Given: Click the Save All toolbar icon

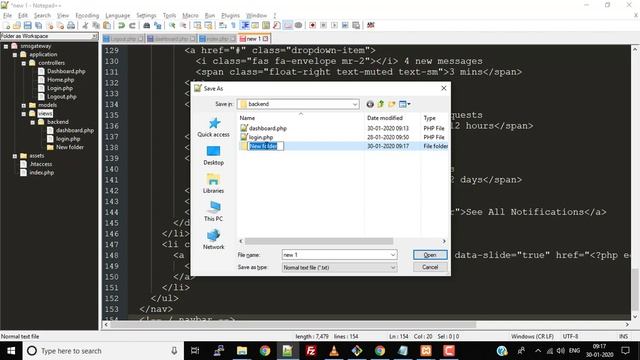Looking at the screenshot, I should point(38,25).
